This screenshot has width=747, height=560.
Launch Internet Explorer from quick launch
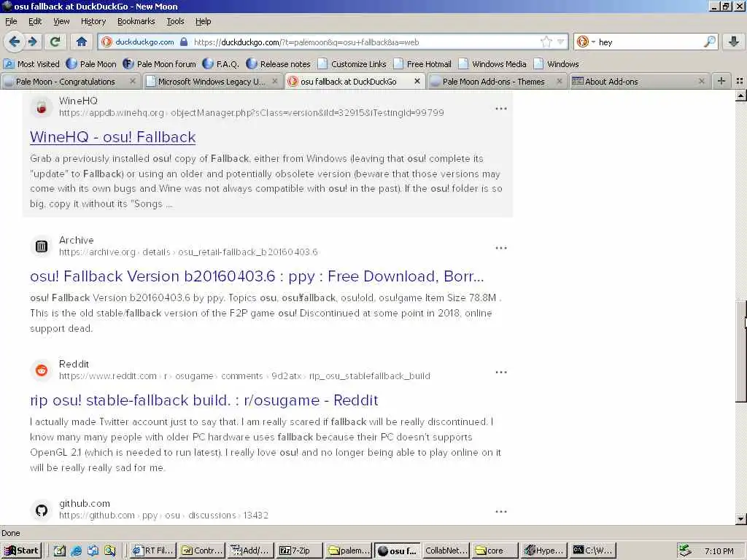[x=76, y=551]
